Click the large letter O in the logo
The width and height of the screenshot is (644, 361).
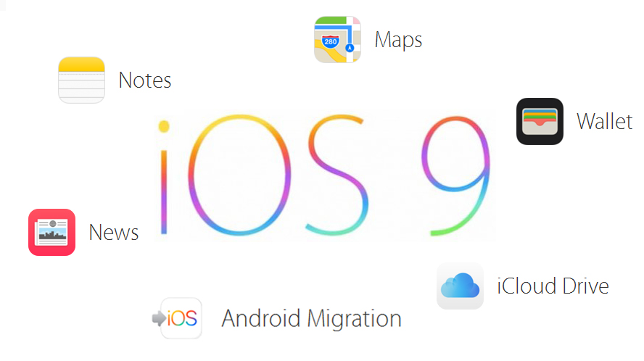239,175
